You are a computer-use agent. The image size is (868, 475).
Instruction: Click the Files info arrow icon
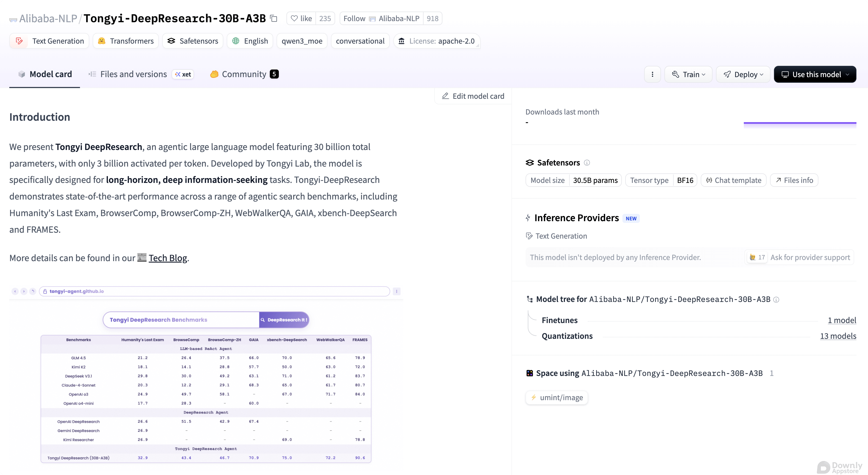click(x=778, y=180)
